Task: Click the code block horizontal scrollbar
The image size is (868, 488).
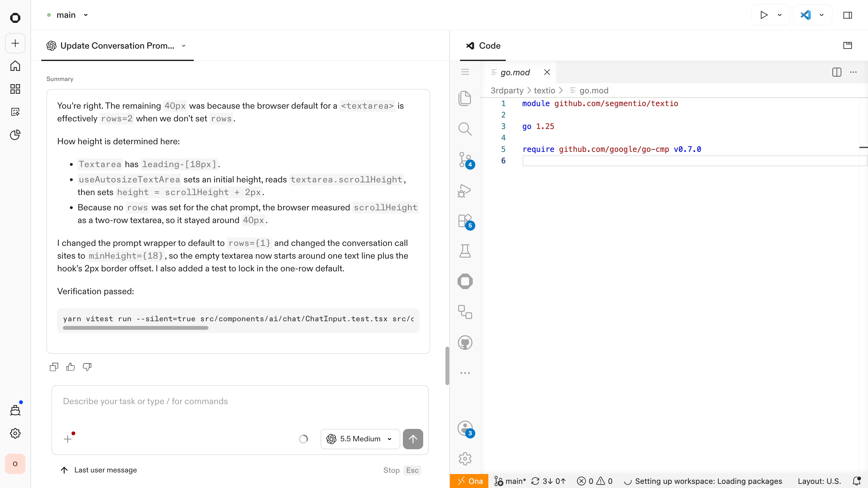Action: point(135,328)
